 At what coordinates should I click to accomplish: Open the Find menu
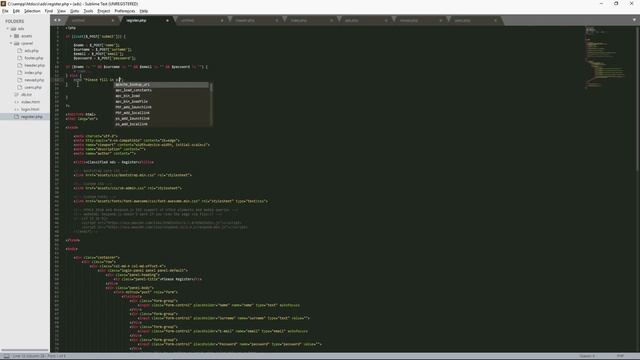pyautogui.click(x=49, y=11)
